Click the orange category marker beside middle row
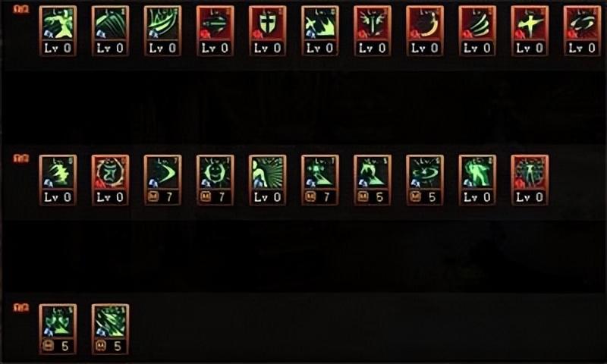607x364 pixels. pyautogui.click(x=21, y=158)
